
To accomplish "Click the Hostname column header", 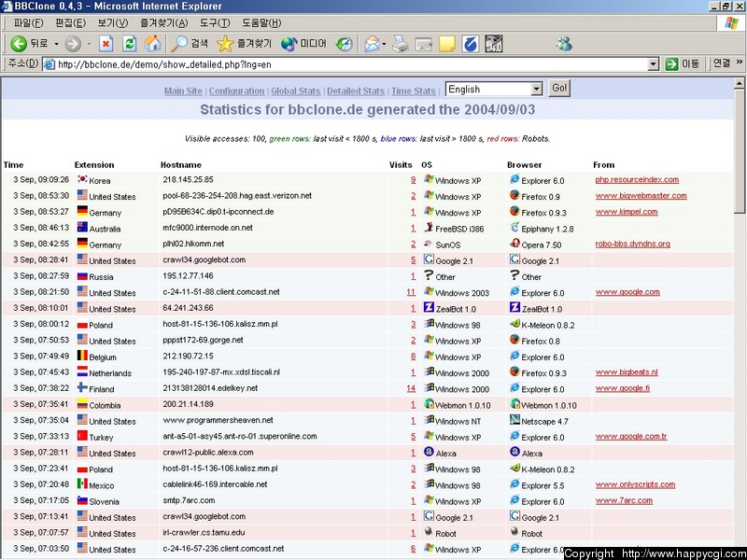I will click(x=180, y=165).
